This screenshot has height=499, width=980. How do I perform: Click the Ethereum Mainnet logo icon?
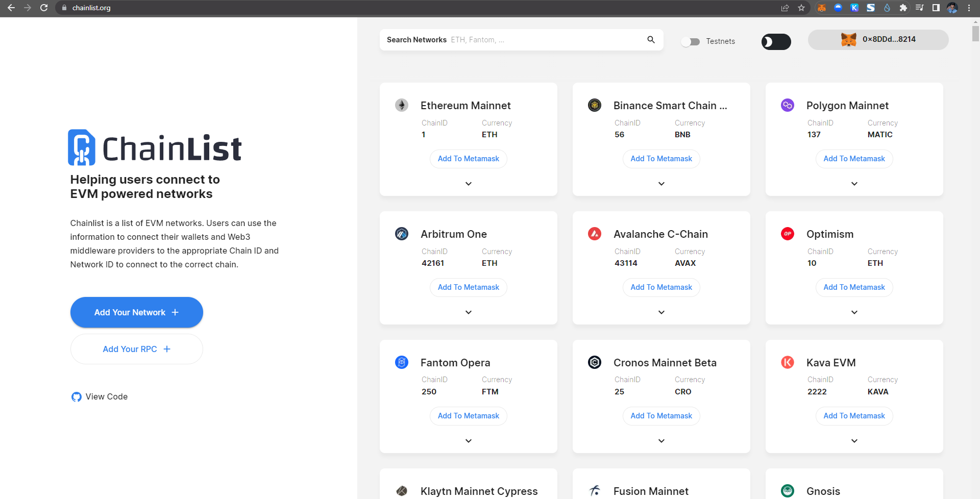(402, 105)
